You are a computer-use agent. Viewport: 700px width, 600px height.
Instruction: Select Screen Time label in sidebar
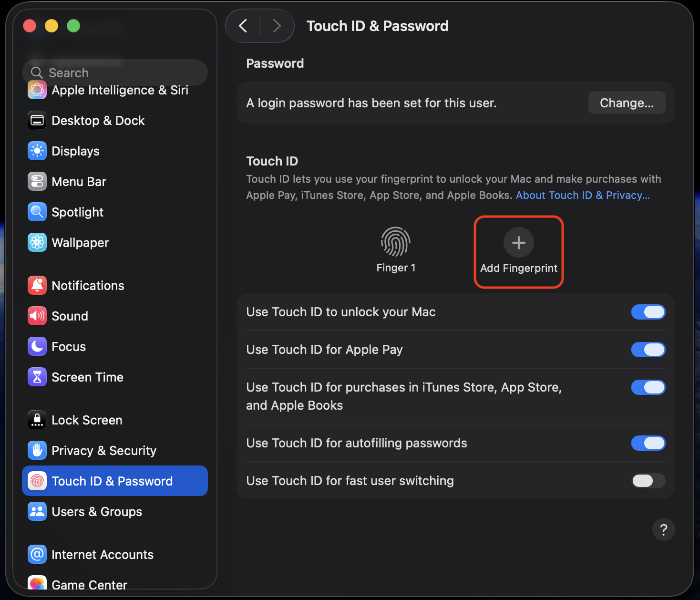click(87, 377)
